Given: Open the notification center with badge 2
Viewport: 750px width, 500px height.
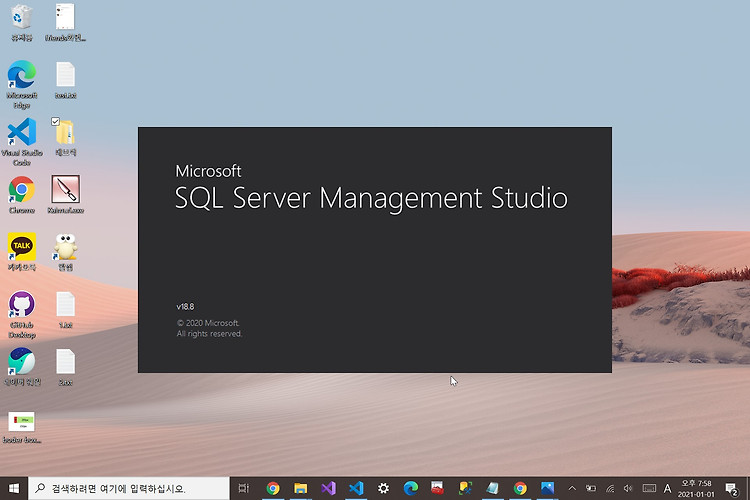Looking at the screenshot, I should coord(732,489).
